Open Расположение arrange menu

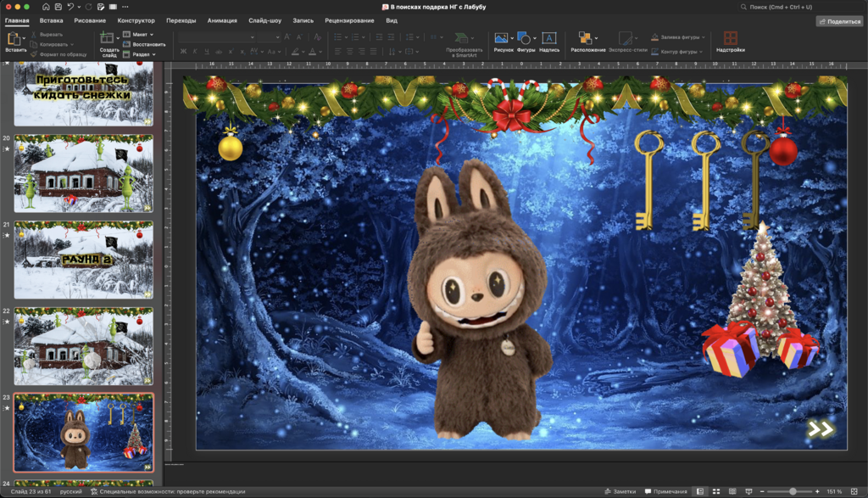point(587,42)
